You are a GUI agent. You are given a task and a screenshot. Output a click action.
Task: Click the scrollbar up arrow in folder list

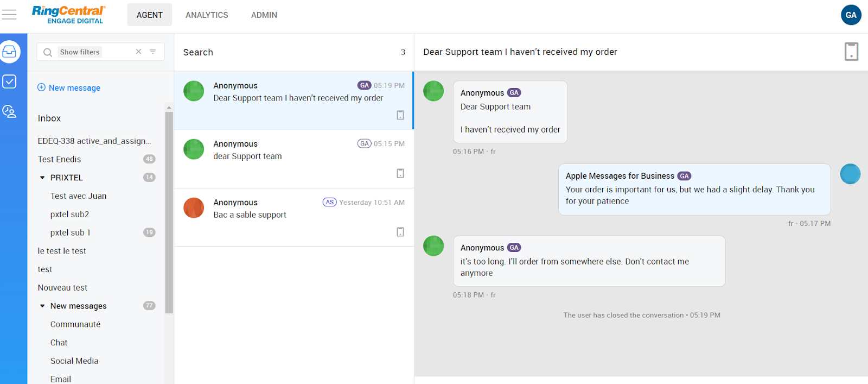(169, 108)
